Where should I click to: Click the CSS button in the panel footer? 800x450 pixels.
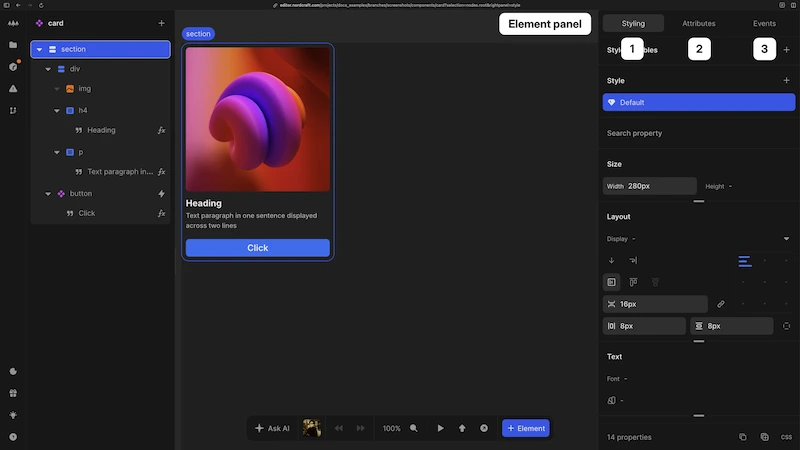[x=786, y=437]
